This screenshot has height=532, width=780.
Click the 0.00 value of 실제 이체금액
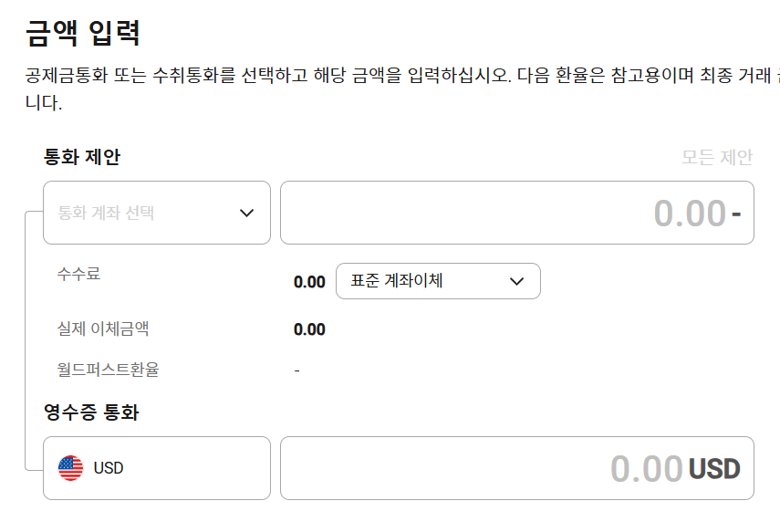309,329
